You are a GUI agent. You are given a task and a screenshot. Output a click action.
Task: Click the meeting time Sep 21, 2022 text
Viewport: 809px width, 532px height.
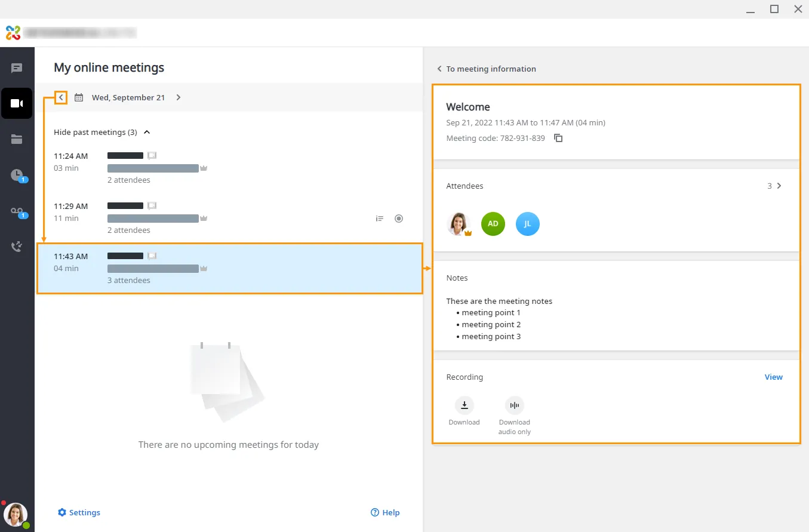point(525,122)
